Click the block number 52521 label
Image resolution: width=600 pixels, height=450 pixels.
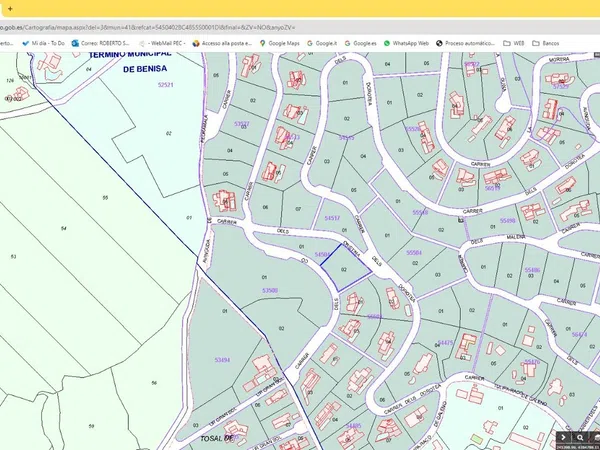[165, 85]
